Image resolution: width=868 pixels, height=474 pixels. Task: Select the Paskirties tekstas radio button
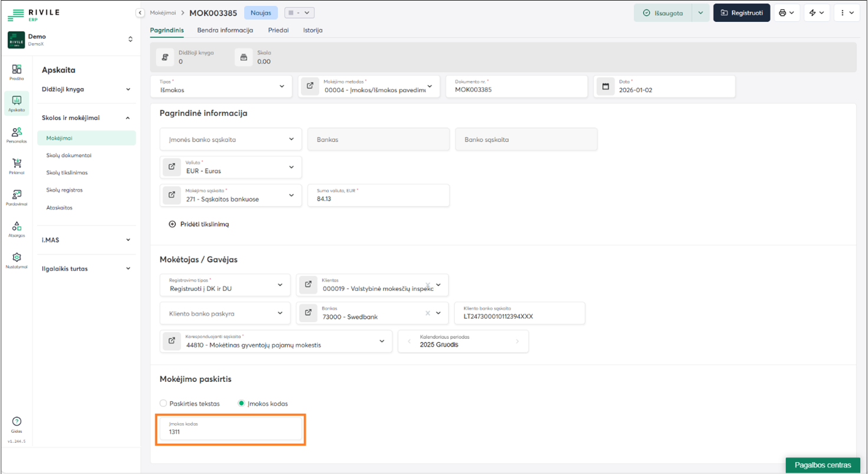[163, 404]
